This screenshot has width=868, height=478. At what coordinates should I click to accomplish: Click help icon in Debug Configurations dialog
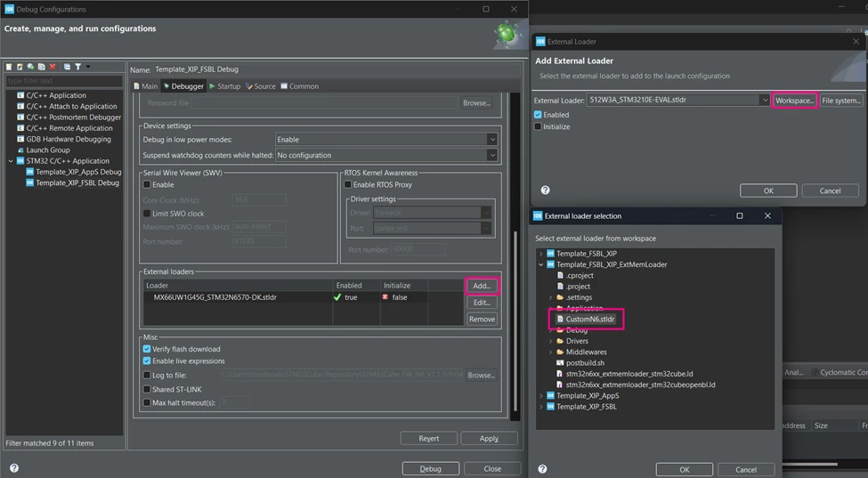(x=14, y=468)
